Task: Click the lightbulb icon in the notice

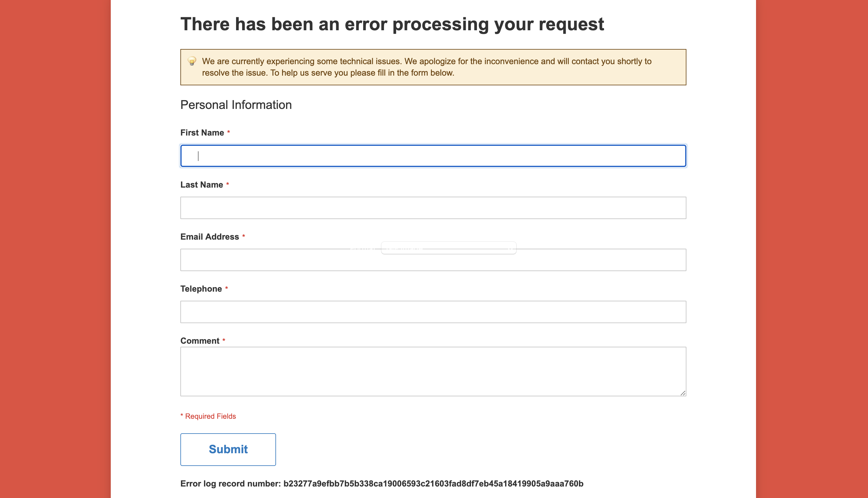Action: point(192,61)
